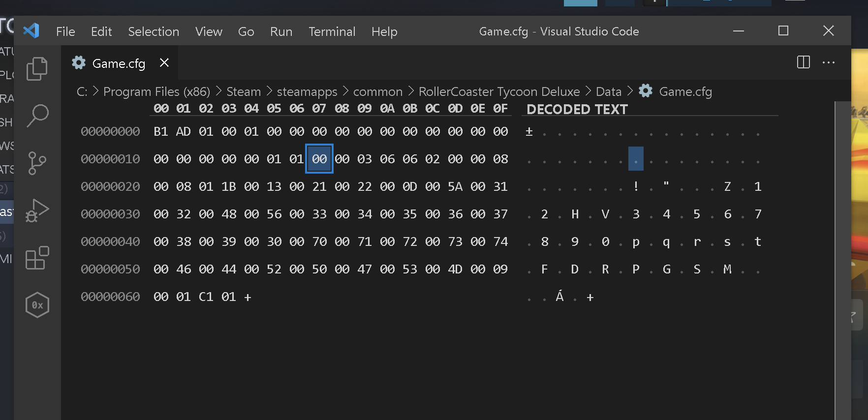The height and width of the screenshot is (420, 868).
Task: Click the Steam breadcrumb segment
Action: point(244,91)
